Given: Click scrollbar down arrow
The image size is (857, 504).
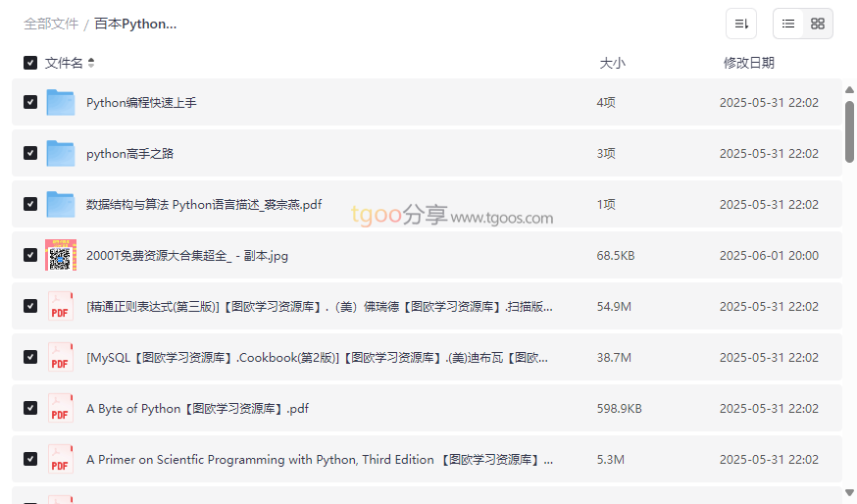Looking at the screenshot, I should (x=849, y=492).
